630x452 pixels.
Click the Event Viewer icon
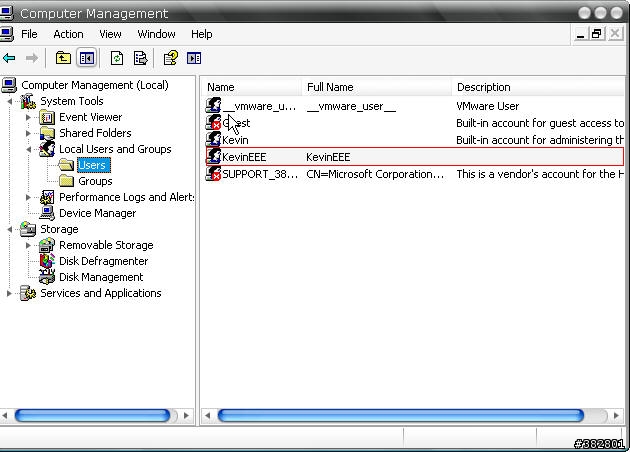(x=47, y=117)
